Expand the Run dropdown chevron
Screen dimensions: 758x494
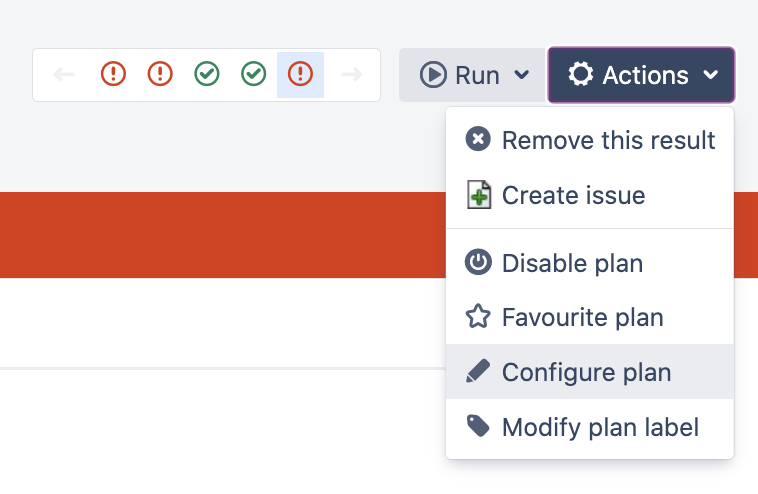(x=521, y=75)
